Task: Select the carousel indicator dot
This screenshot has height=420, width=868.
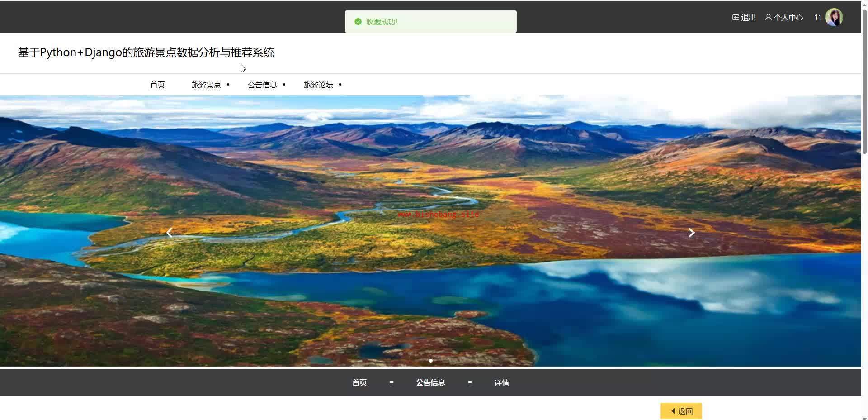Action: click(x=431, y=361)
